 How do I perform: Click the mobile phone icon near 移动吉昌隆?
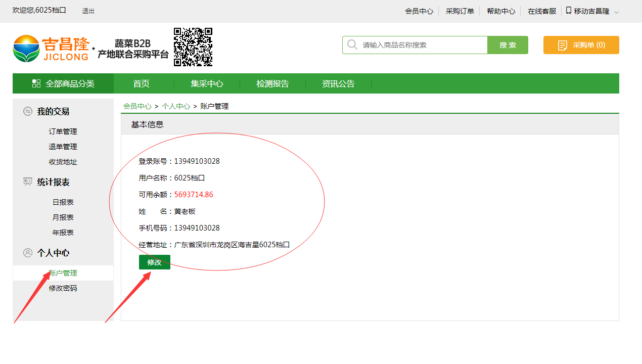569,11
